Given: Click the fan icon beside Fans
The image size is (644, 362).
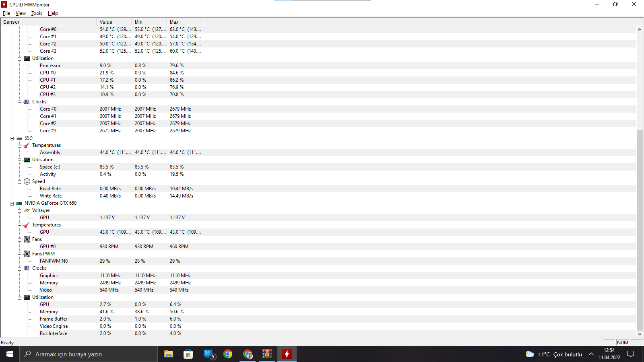Looking at the screenshot, I should click(x=27, y=239).
